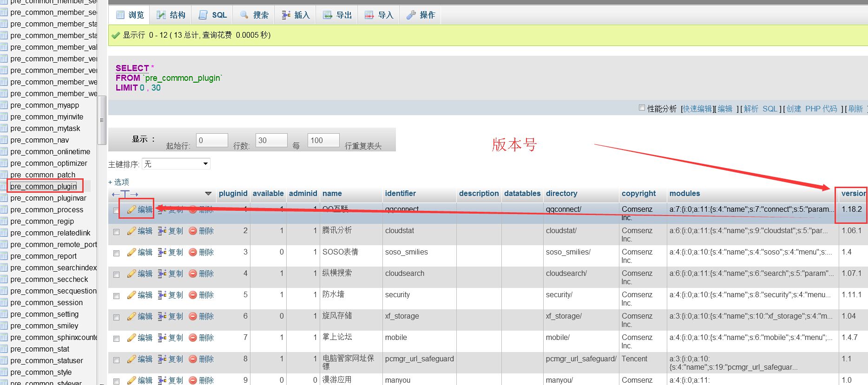Click the red delete icon for cloudstat row
This screenshot has width=868, height=385.
pos(193,231)
